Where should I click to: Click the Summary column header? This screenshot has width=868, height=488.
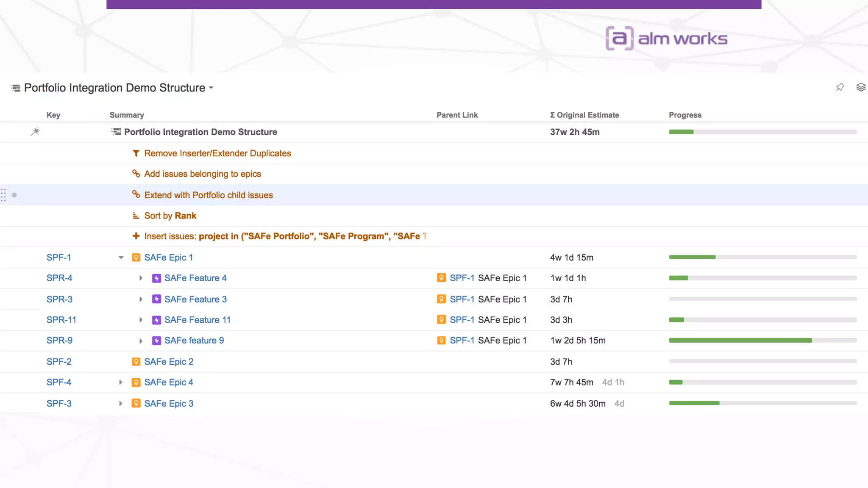pos(127,115)
